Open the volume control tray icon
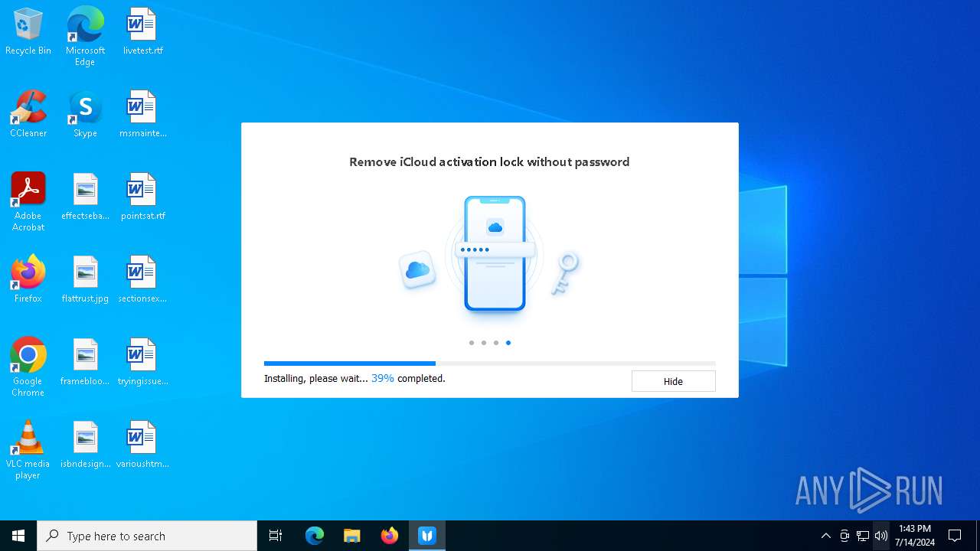This screenshot has height=551, width=980. coord(881,536)
